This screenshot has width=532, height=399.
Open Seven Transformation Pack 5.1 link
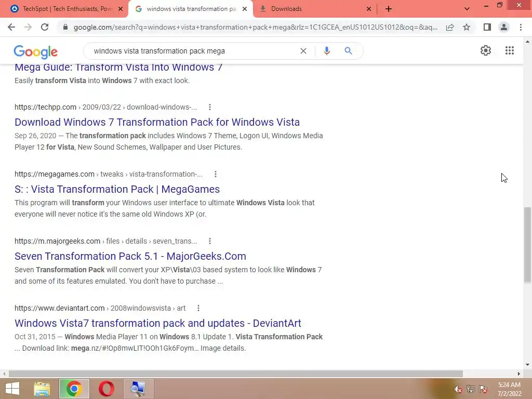click(x=130, y=256)
